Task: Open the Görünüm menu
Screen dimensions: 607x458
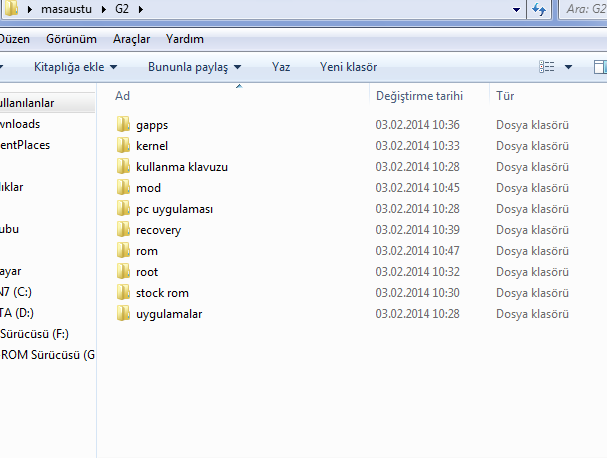Action: 71,39
